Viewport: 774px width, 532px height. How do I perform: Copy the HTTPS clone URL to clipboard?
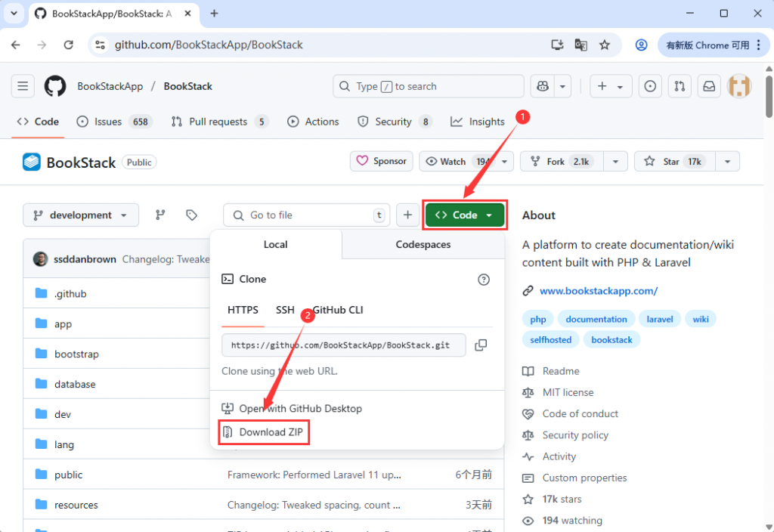tap(481, 345)
